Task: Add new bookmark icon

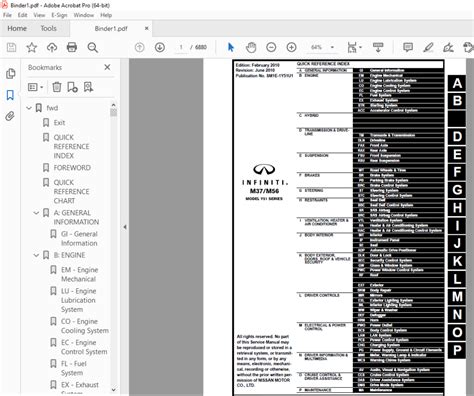Action: pos(72,87)
